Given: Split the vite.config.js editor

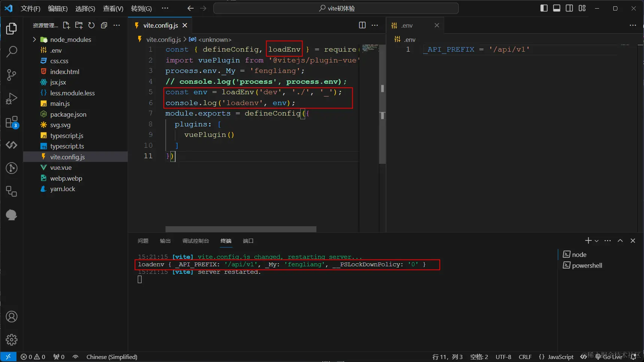Looking at the screenshot, I should click(362, 25).
